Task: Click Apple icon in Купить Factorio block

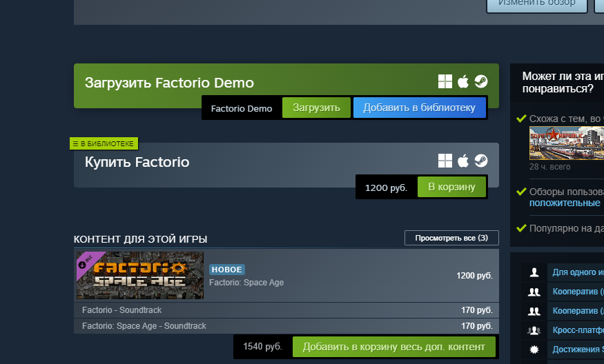Action: pos(463,161)
